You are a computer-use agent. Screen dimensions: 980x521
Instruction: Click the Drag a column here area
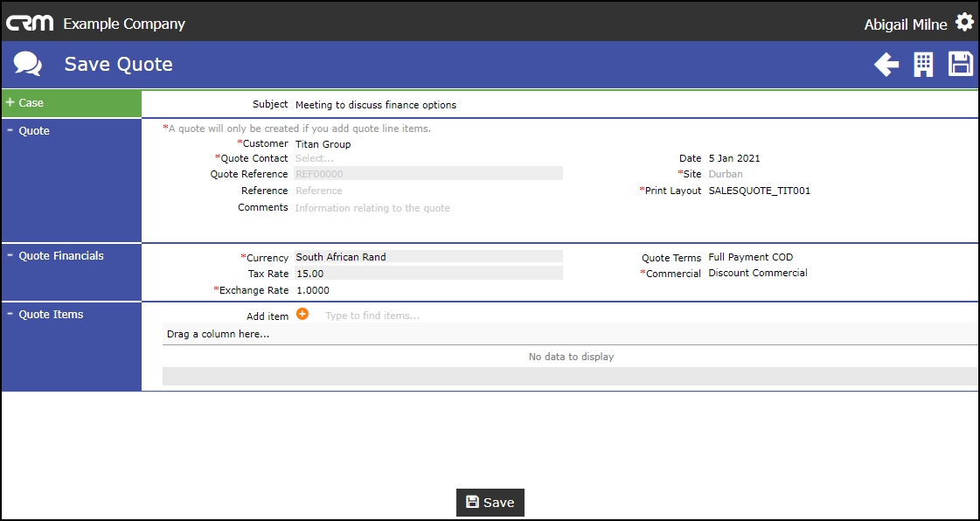[x=570, y=334]
